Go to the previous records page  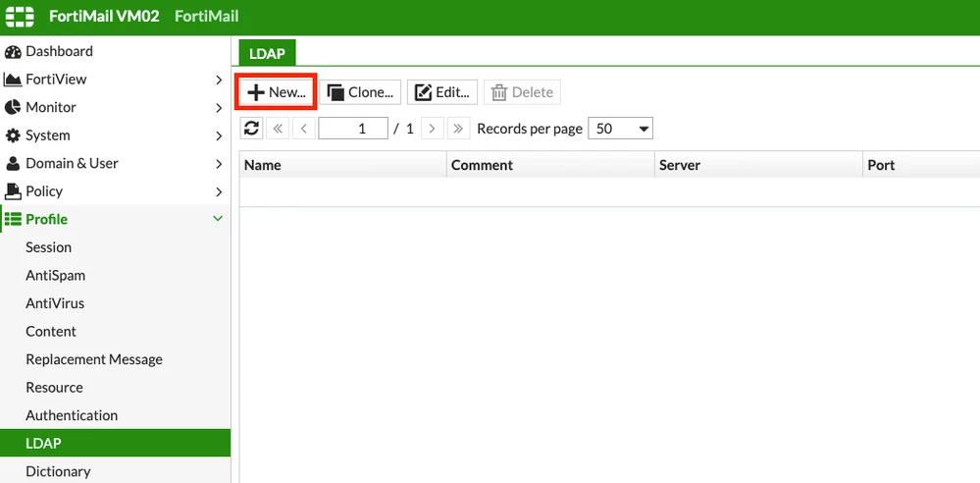click(303, 129)
